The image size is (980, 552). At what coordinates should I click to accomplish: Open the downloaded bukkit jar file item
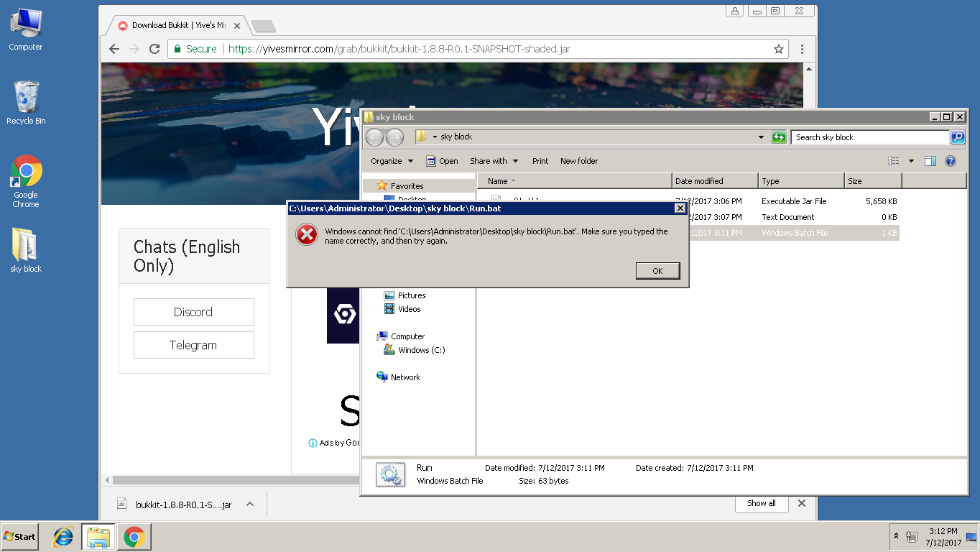175,505
